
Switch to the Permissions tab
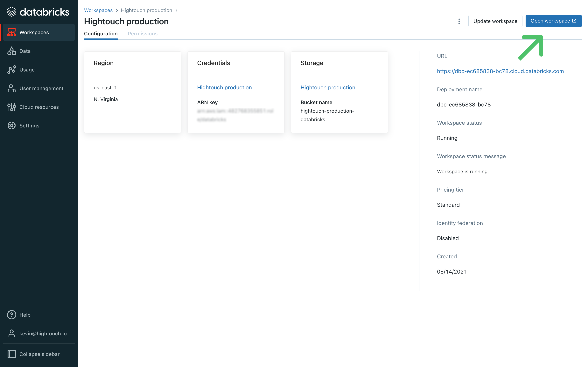[143, 34]
